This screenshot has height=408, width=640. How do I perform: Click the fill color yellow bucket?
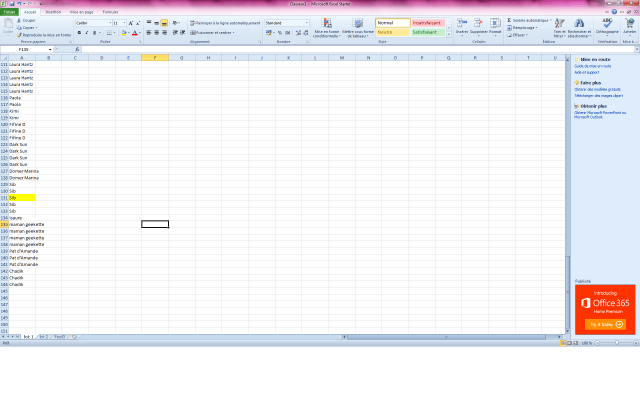tap(124, 33)
